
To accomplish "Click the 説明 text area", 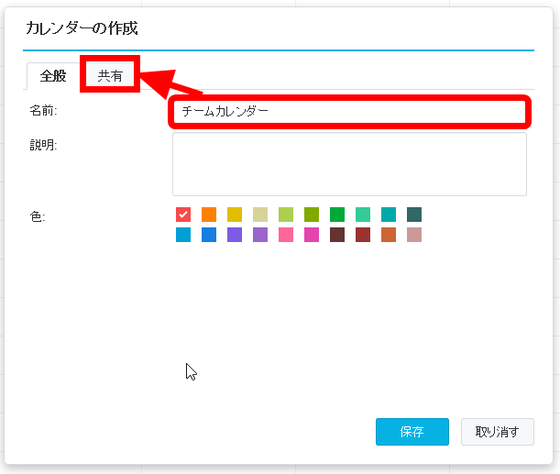I will (349, 164).
